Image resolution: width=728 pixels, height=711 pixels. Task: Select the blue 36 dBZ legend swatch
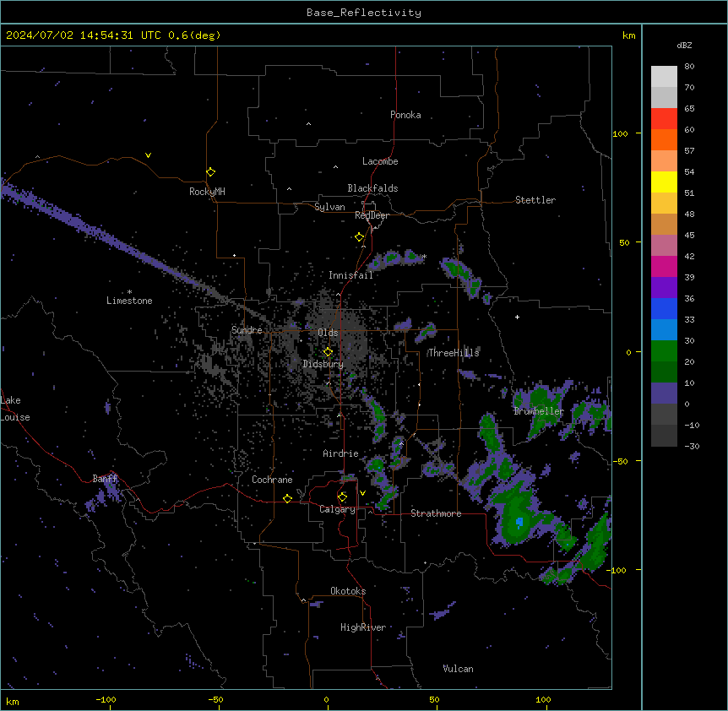[664, 308]
